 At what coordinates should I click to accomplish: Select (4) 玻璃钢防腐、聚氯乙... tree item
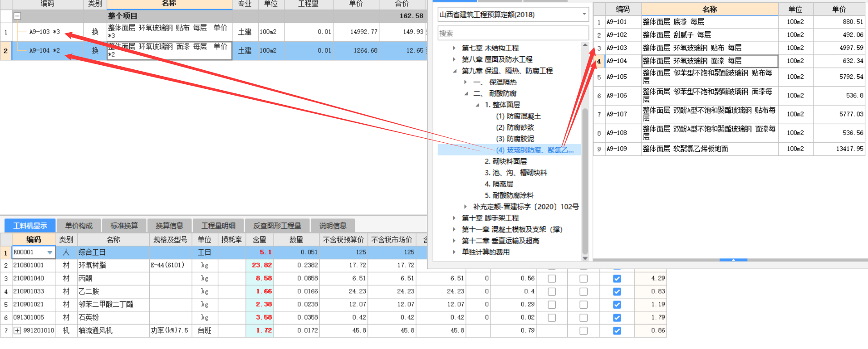535,150
